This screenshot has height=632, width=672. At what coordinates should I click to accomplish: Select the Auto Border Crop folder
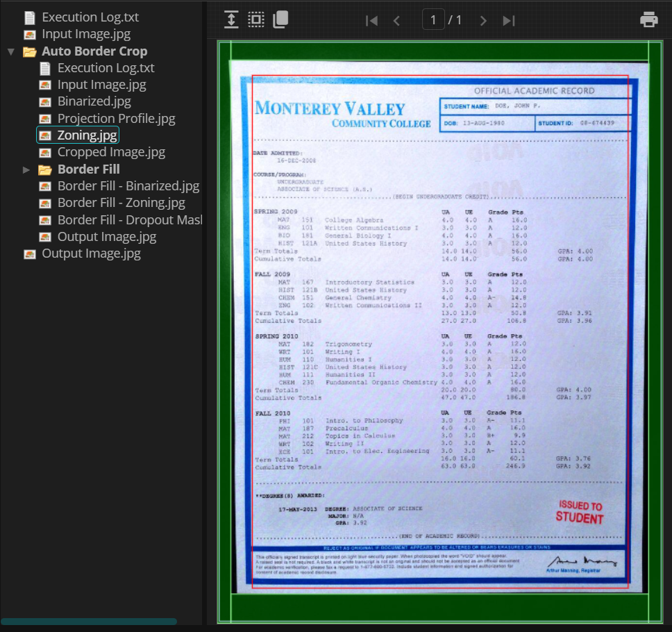click(94, 51)
